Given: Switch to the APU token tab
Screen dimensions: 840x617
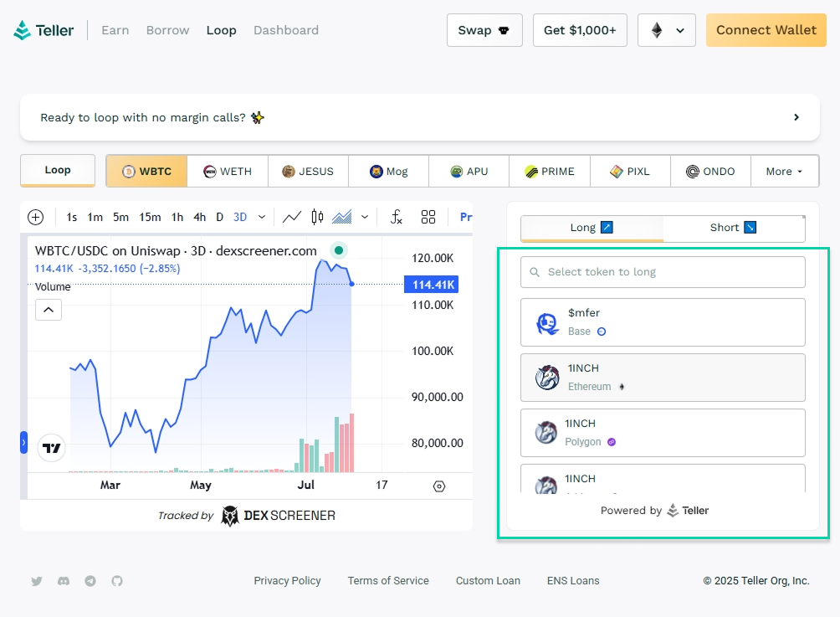Looking at the screenshot, I should 469,172.
